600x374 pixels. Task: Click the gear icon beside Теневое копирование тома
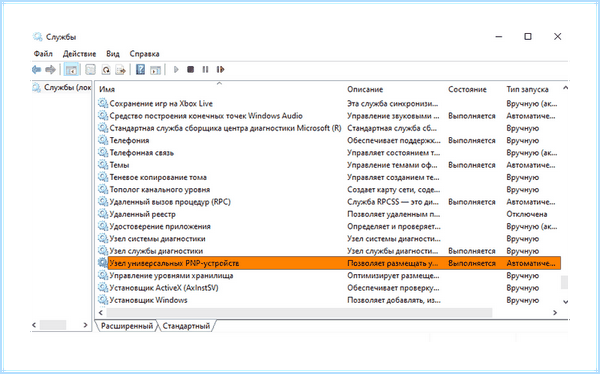point(103,177)
